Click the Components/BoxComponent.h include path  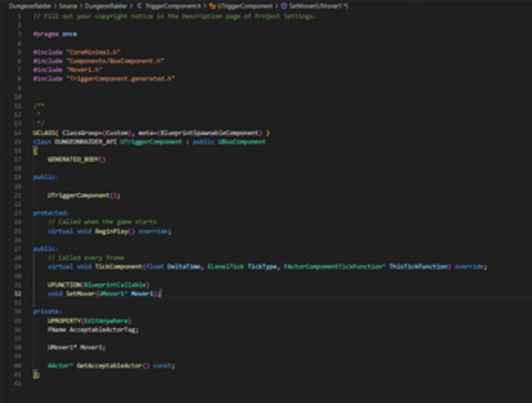[115, 61]
